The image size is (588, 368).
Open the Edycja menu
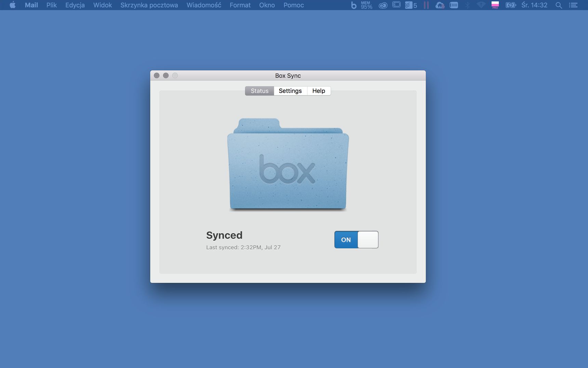click(x=75, y=5)
